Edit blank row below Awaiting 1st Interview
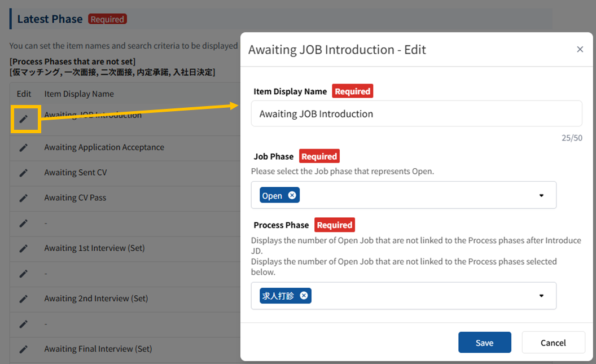The width and height of the screenshot is (596, 364). [x=24, y=274]
